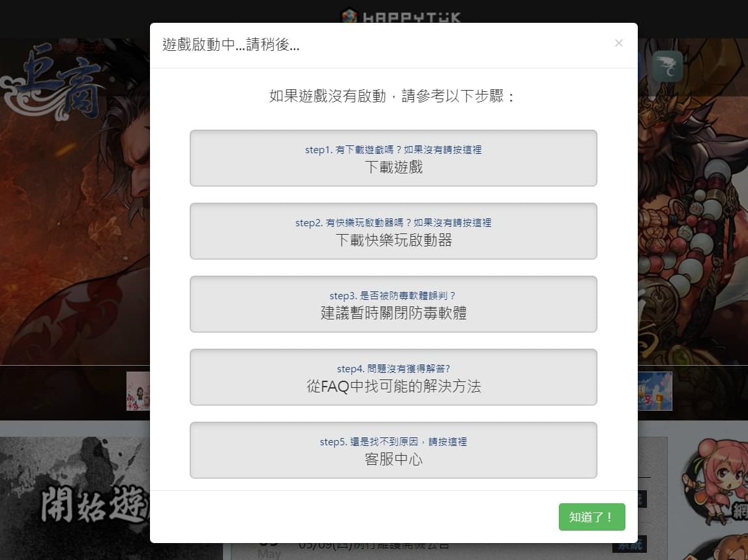Select the blue sky carousel thumbnail on right
The height and width of the screenshot is (560, 748).
click(655, 391)
